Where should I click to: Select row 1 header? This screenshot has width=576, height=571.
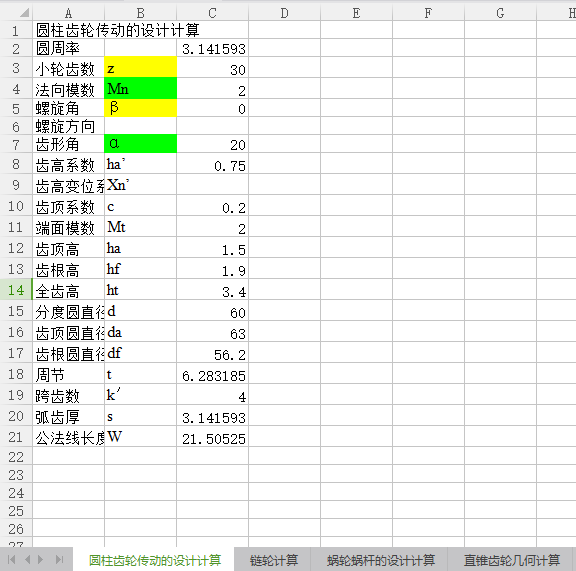(x=16, y=30)
